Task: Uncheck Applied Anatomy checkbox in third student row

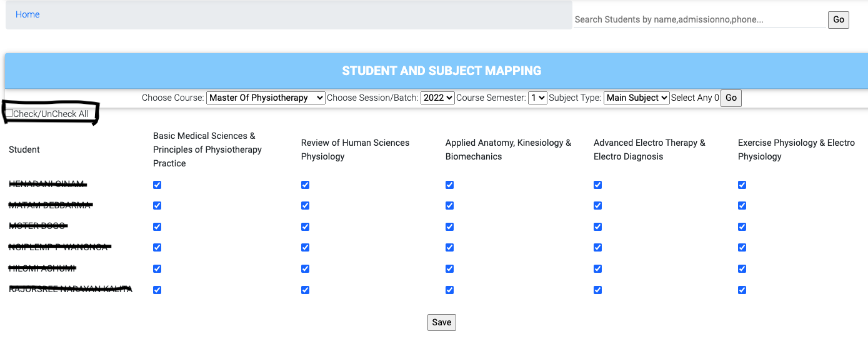Action: pyautogui.click(x=449, y=226)
